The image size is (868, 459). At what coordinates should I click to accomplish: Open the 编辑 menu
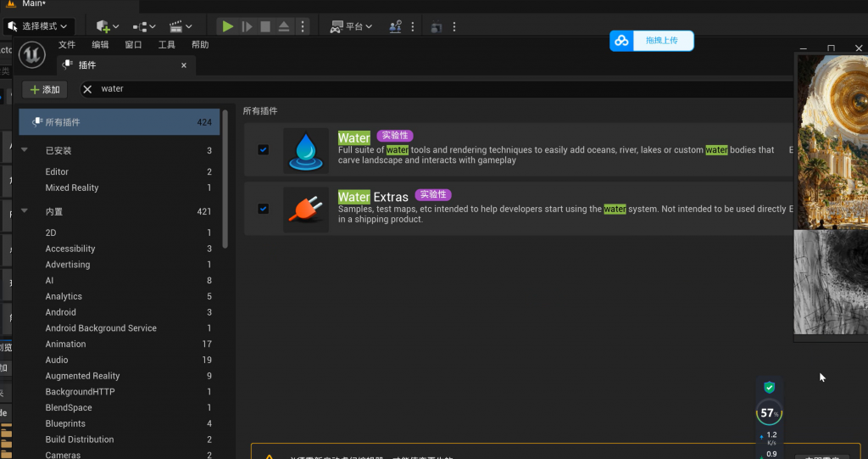coord(100,45)
